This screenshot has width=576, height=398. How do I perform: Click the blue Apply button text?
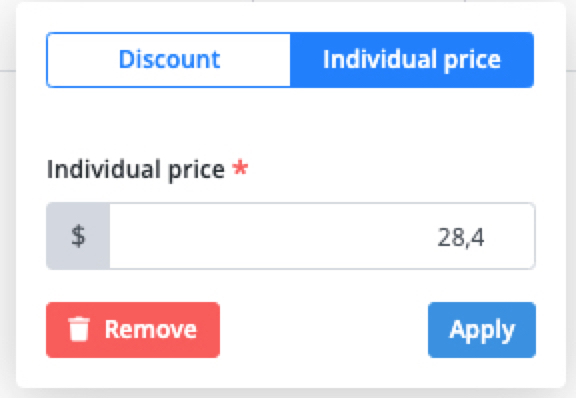[482, 331]
